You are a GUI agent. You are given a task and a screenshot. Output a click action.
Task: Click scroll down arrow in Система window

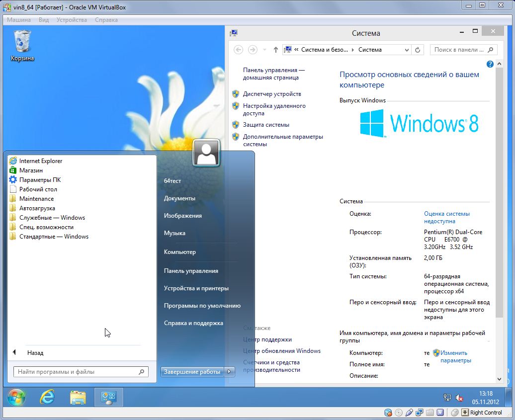499,379
